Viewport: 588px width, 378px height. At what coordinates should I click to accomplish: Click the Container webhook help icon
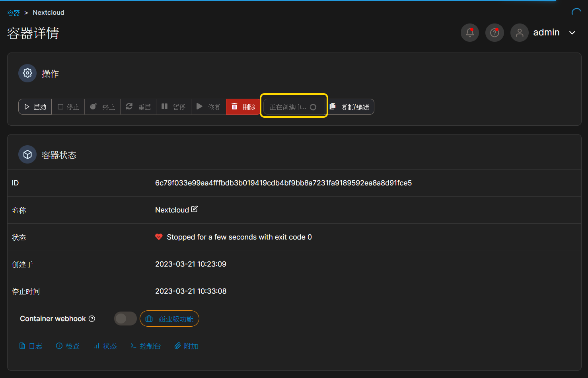pos(92,319)
